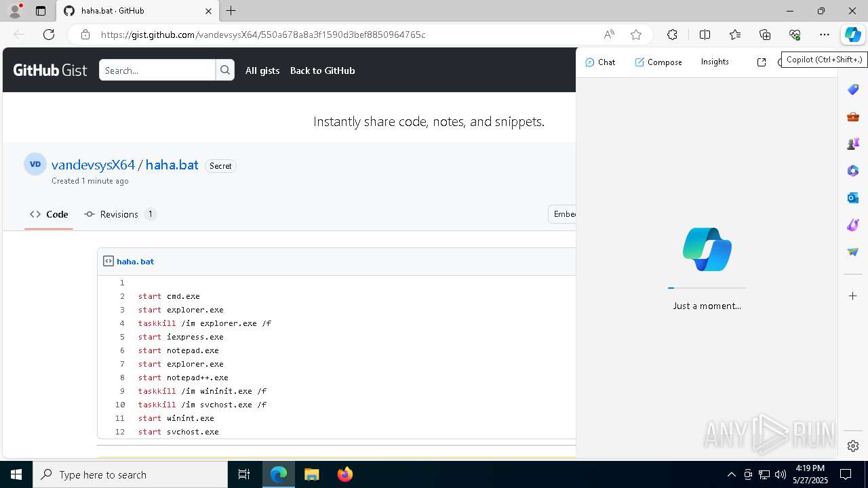868x488 pixels.
Task: Click the Read aloud icon in address bar
Action: tap(609, 35)
